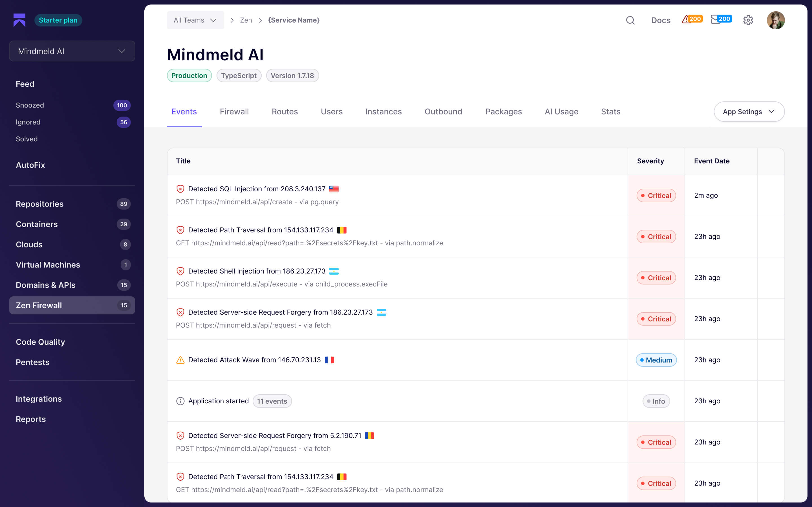Click the Aikido logo in the sidebar

pos(19,20)
